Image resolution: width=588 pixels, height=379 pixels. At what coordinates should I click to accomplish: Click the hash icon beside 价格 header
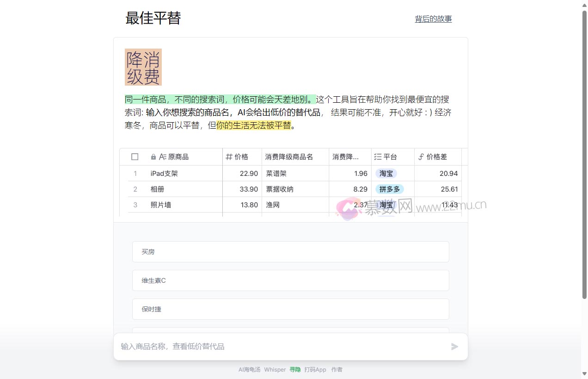coord(229,157)
